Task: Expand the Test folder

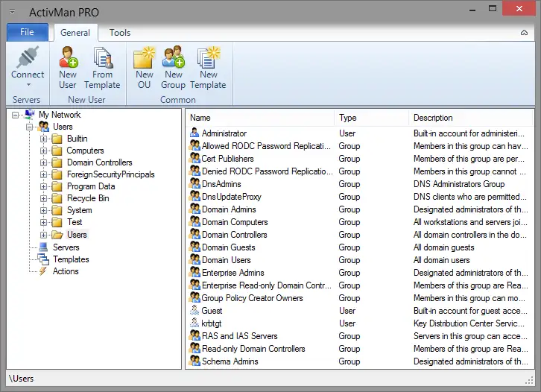Action: pyautogui.click(x=43, y=223)
